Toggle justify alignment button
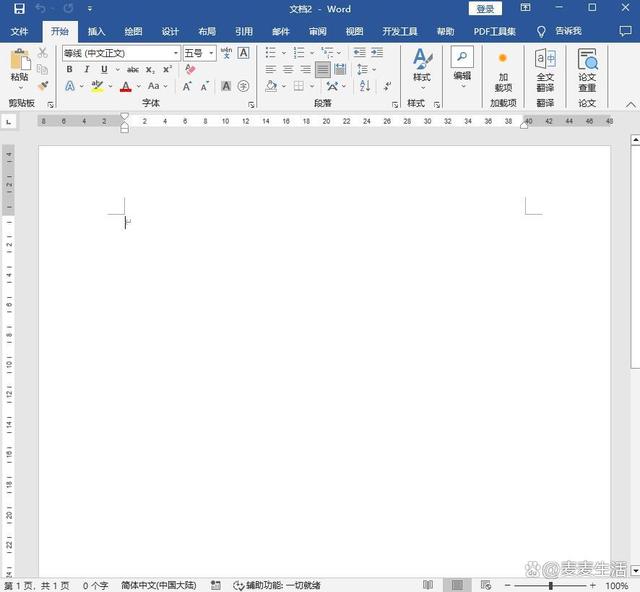 tap(322, 69)
